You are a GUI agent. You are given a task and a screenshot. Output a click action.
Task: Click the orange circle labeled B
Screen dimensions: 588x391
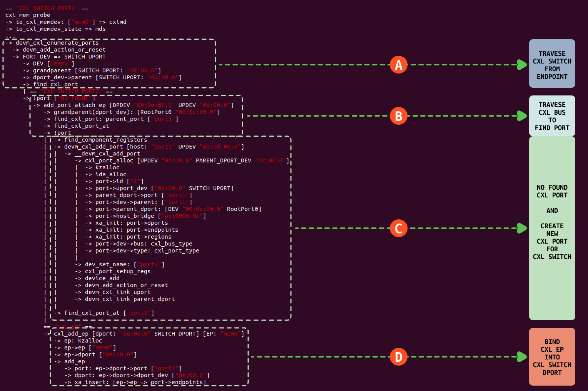[x=398, y=116]
